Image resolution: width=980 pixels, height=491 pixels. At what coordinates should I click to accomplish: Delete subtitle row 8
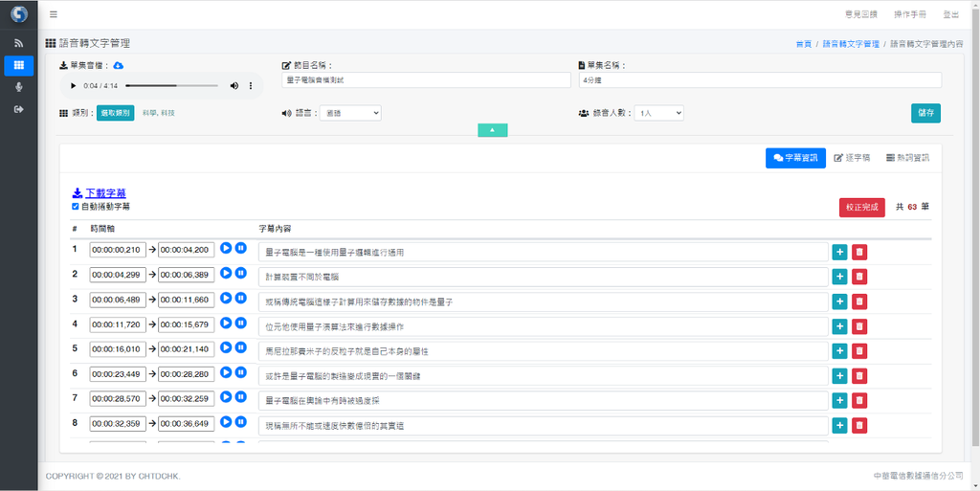859,425
